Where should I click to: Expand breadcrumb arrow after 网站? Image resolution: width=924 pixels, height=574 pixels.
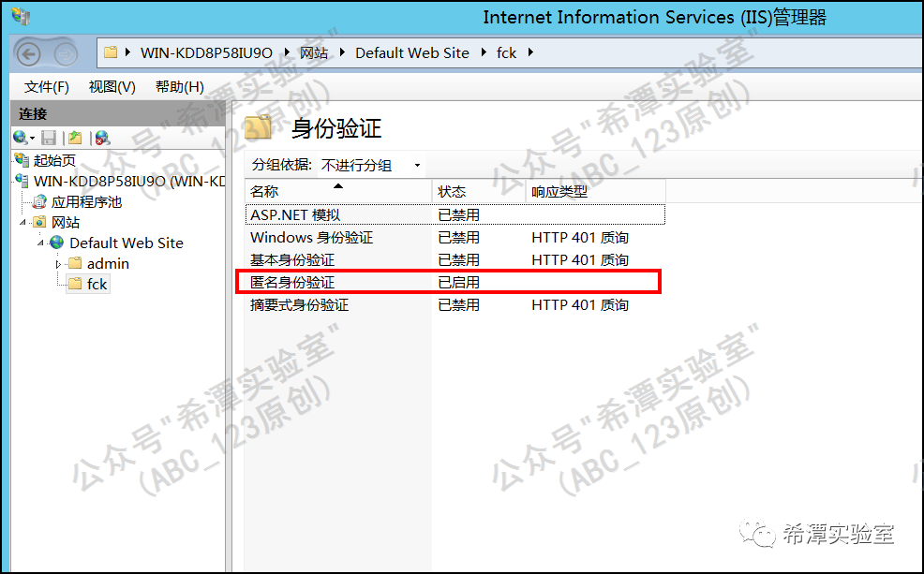[x=342, y=52]
